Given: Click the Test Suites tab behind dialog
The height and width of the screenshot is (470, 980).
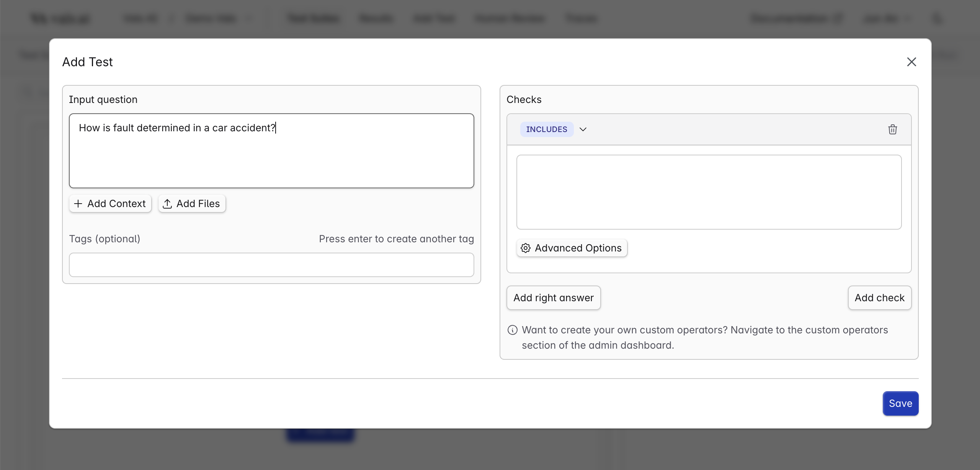Looking at the screenshot, I should tap(313, 18).
